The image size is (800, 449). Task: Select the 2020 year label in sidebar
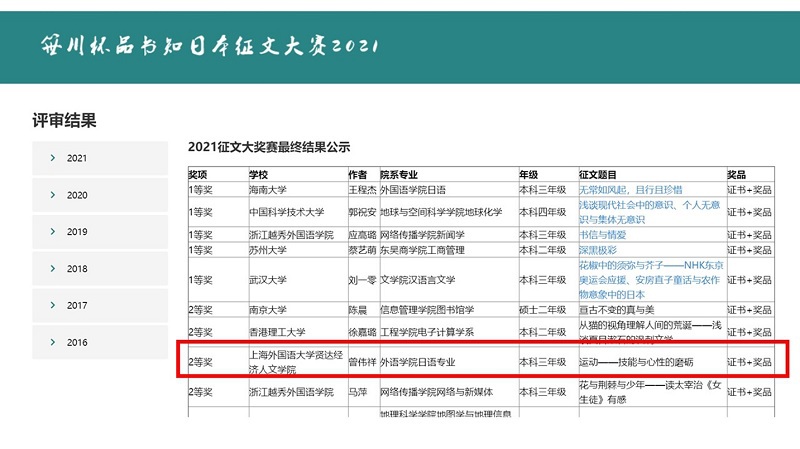click(x=77, y=195)
